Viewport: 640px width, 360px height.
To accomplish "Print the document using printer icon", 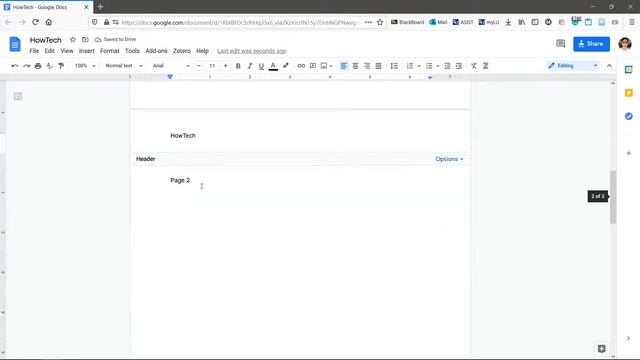I will [38, 66].
